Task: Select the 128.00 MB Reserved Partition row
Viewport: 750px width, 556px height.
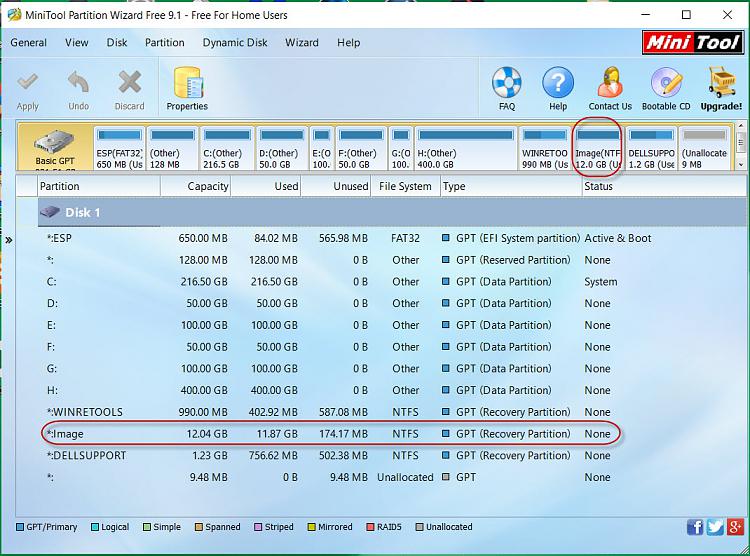Action: [x=391, y=260]
